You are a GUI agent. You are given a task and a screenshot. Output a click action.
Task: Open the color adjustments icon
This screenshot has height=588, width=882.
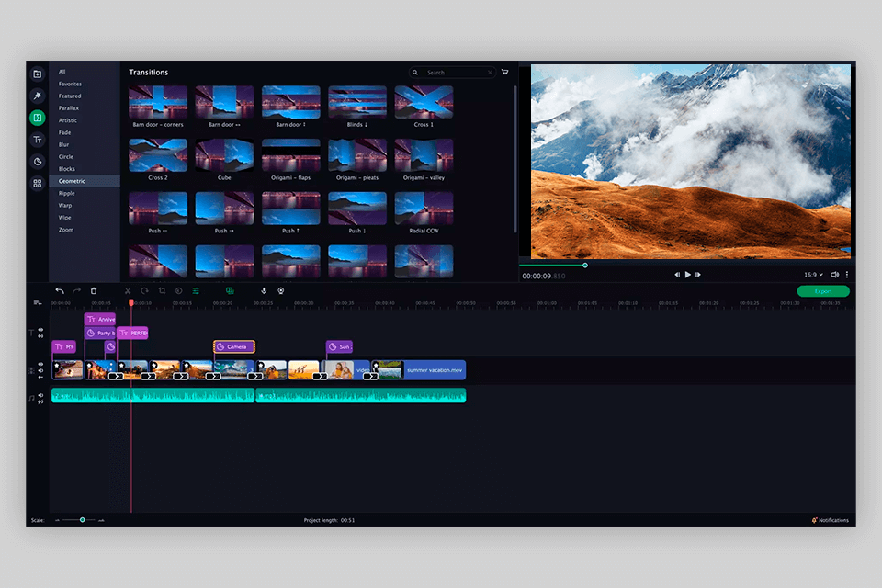[179, 291]
